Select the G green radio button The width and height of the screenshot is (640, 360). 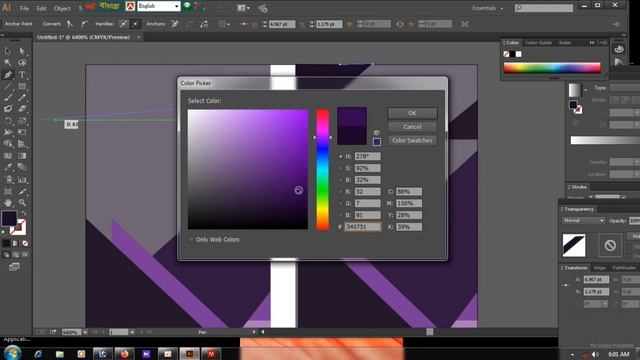(x=341, y=203)
